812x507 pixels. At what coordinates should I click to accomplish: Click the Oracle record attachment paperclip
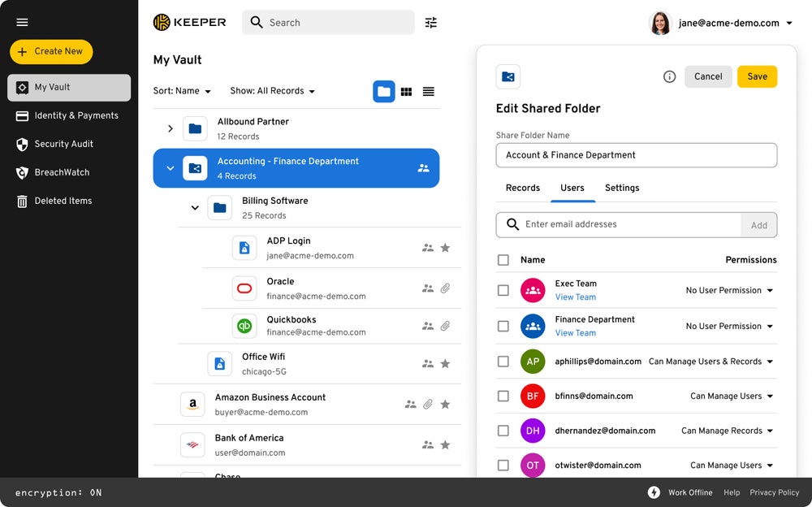[x=445, y=288]
